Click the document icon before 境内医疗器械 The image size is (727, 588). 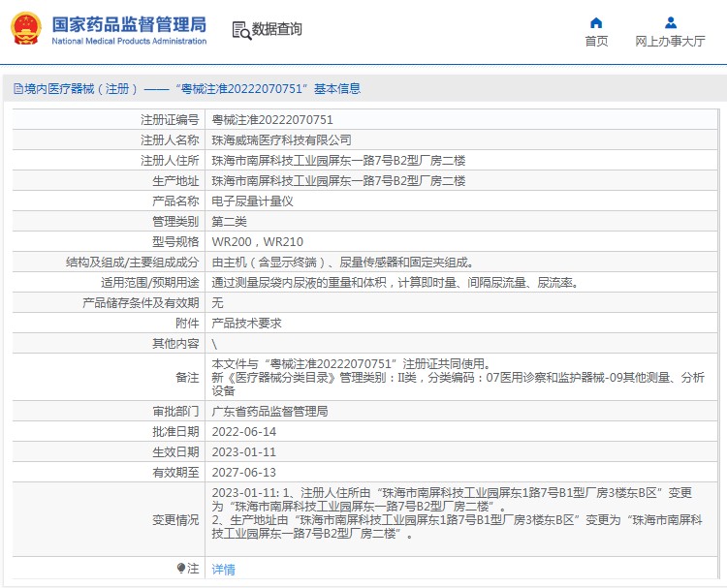point(16,89)
